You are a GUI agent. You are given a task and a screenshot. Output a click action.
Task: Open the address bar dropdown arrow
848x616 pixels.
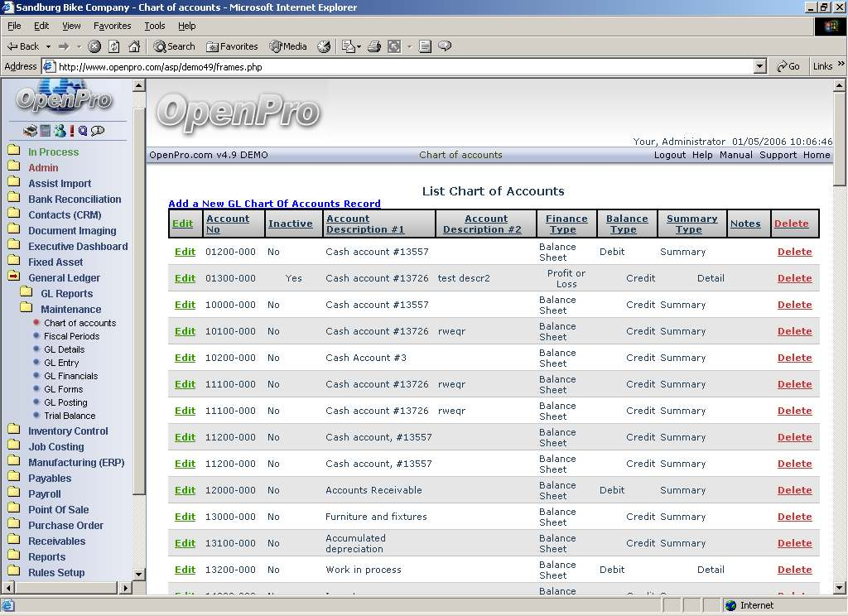tap(760, 66)
